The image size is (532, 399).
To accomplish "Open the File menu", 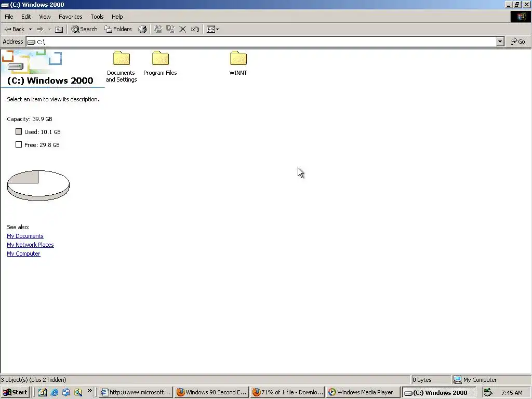I will 9,17.
